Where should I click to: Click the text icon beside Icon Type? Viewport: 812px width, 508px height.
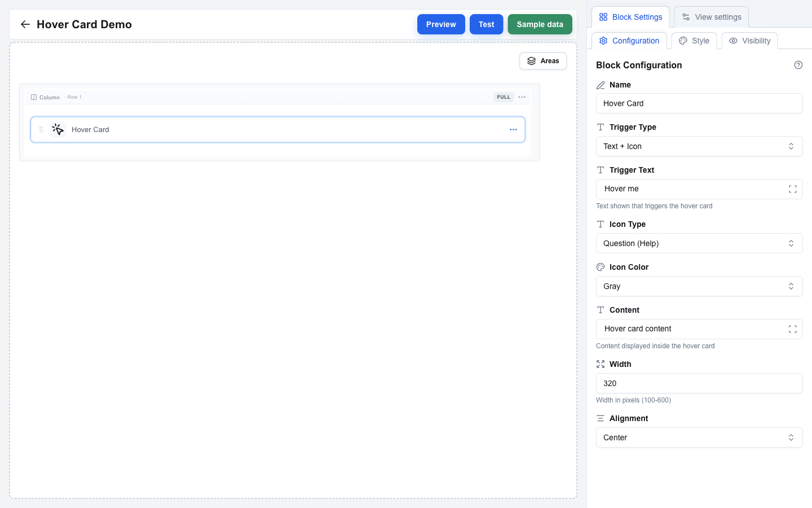(x=601, y=224)
